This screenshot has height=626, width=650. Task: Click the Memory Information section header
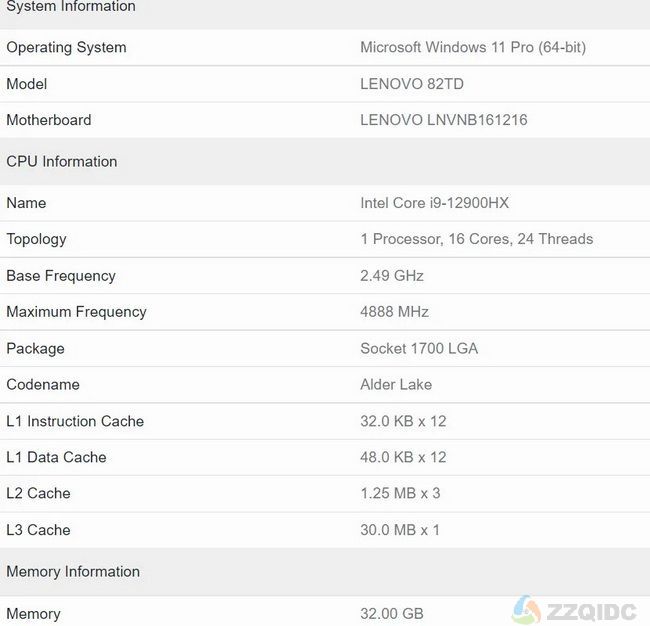pos(73,572)
